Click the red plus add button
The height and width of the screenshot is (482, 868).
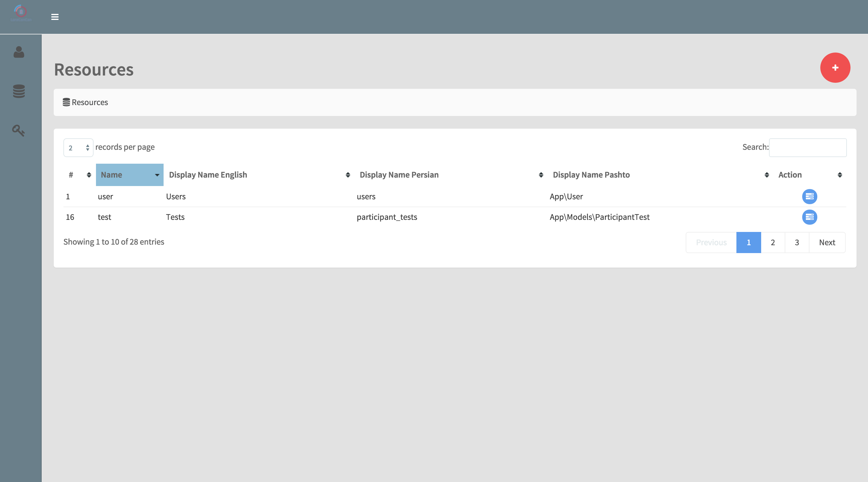coord(835,68)
